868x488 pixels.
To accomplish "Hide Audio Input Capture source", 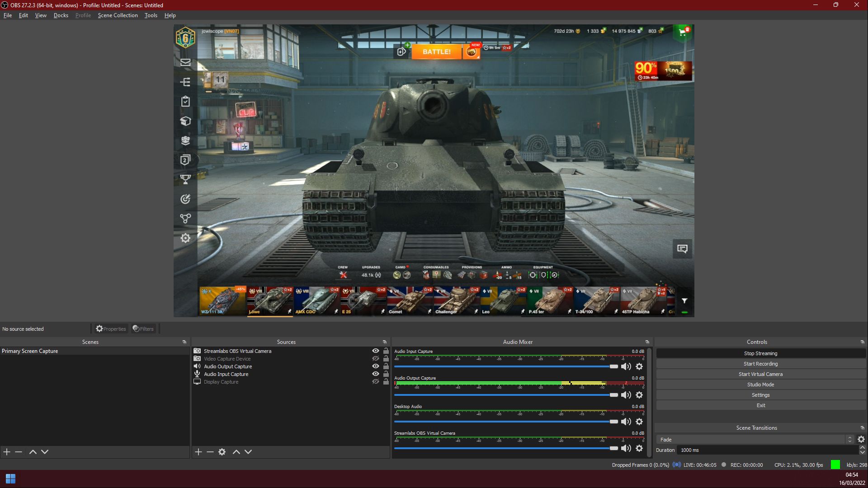I will click(x=376, y=374).
